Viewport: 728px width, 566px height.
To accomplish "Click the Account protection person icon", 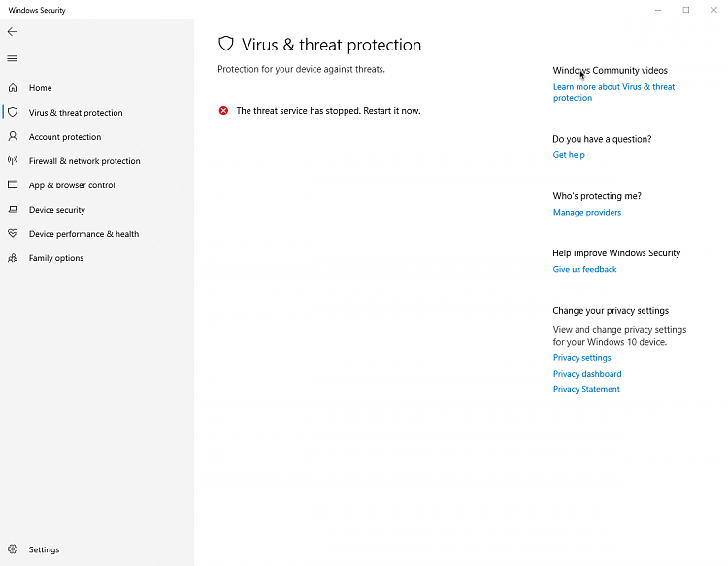I will tap(13, 137).
